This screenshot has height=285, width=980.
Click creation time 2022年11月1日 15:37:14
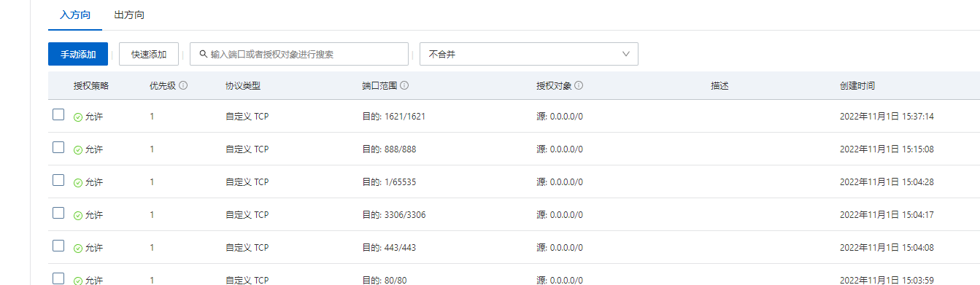887,117
